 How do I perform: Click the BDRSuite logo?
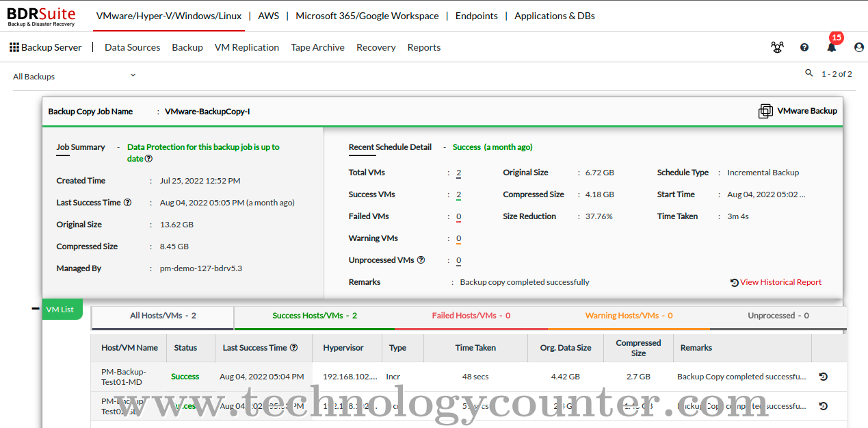click(x=40, y=16)
